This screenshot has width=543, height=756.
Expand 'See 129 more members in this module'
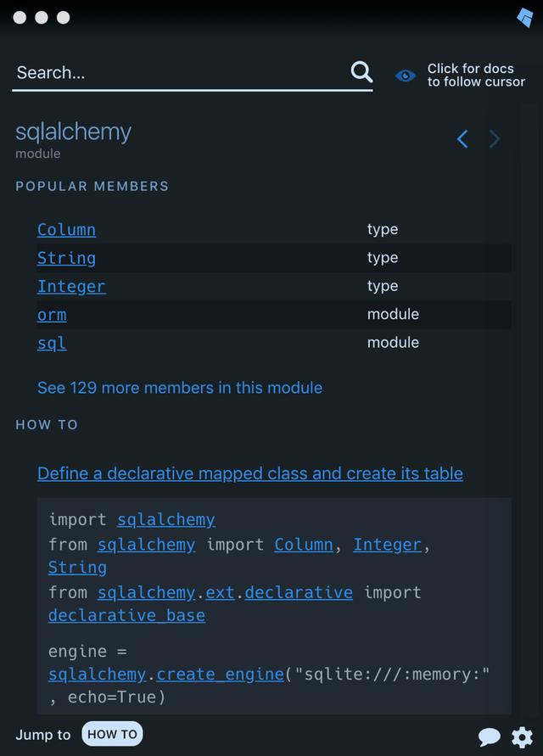coord(180,388)
